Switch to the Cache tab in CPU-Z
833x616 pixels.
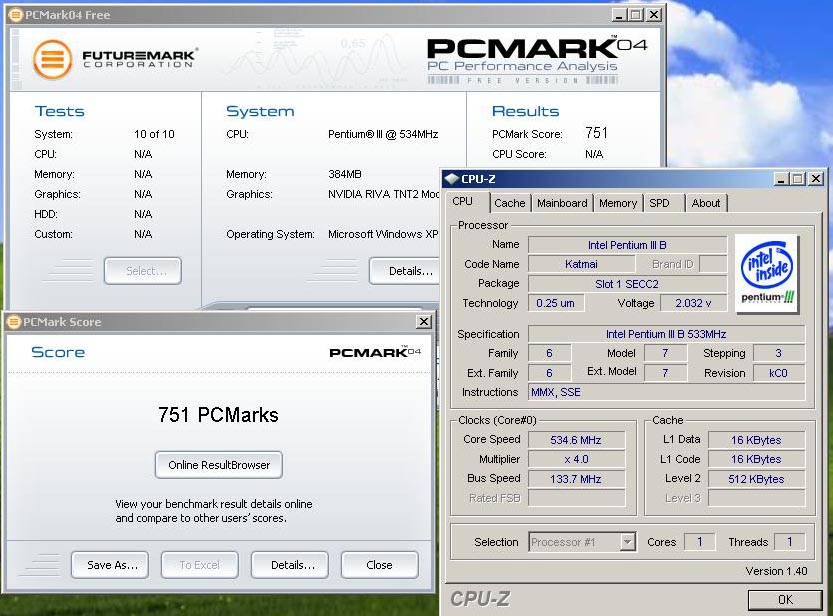click(x=509, y=203)
